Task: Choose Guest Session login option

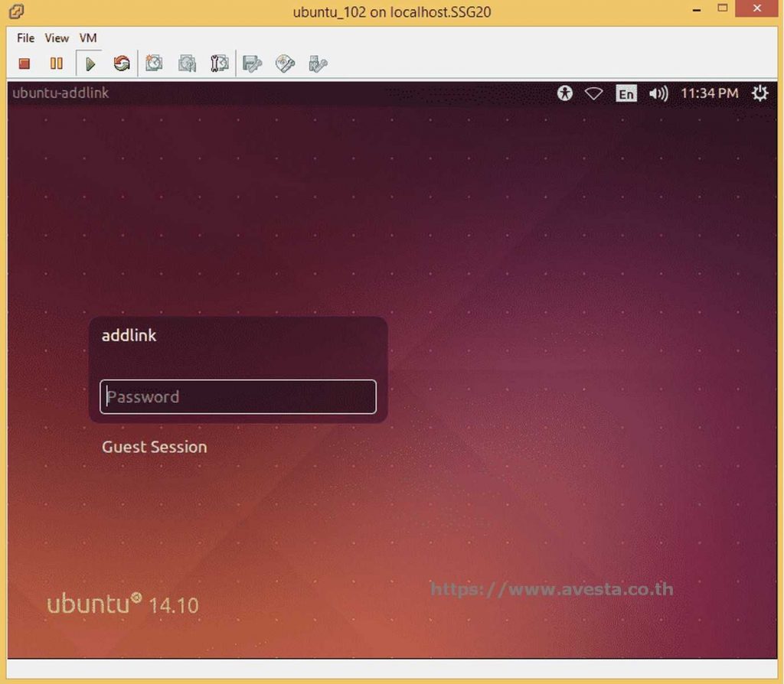Action: 155,447
